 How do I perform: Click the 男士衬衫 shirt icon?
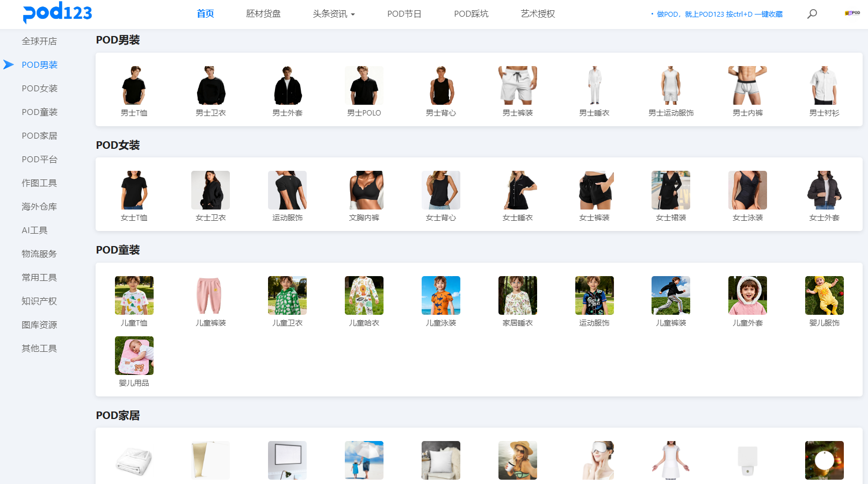click(x=824, y=85)
